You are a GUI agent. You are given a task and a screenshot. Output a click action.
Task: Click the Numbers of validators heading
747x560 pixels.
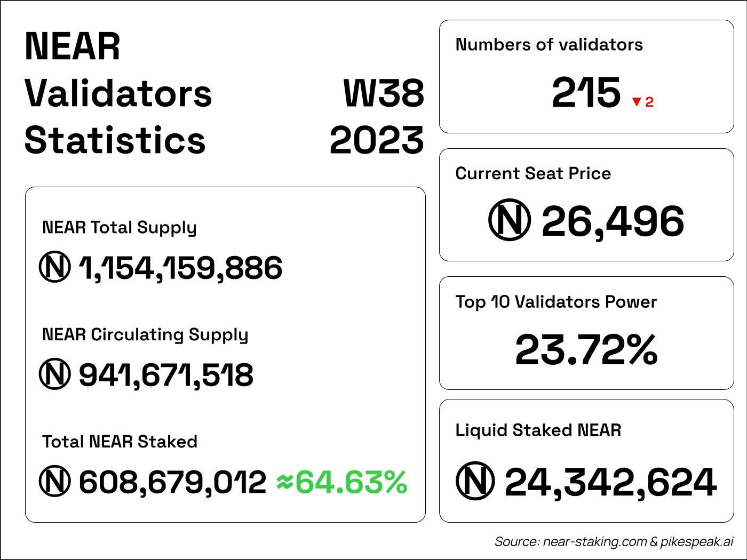click(x=549, y=45)
